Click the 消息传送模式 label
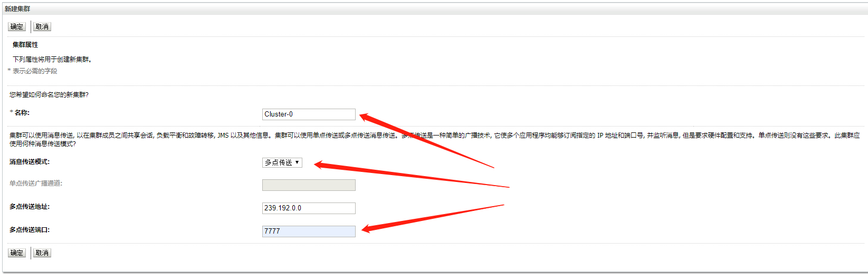Viewport: 868px width, 280px height. [30, 162]
